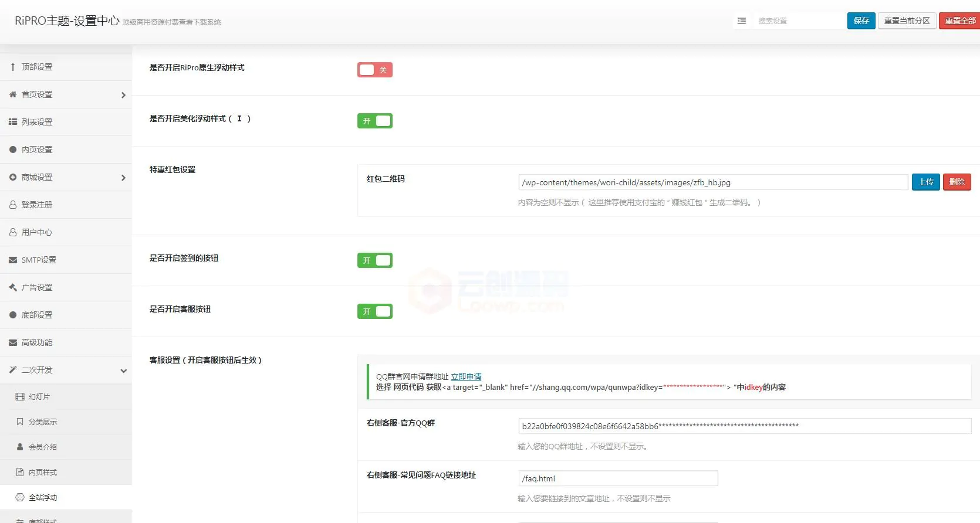Toggle RiPro原生浮动样式 switch on
Viewport: 980px width, 523px height.
375,70
